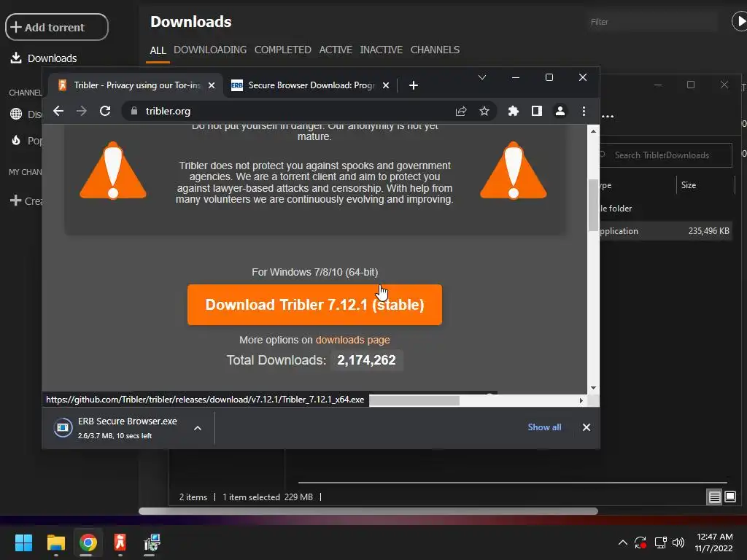Switch to the ALL downloads tab
The height and width of the screenshot is (560, 747).
158,50
